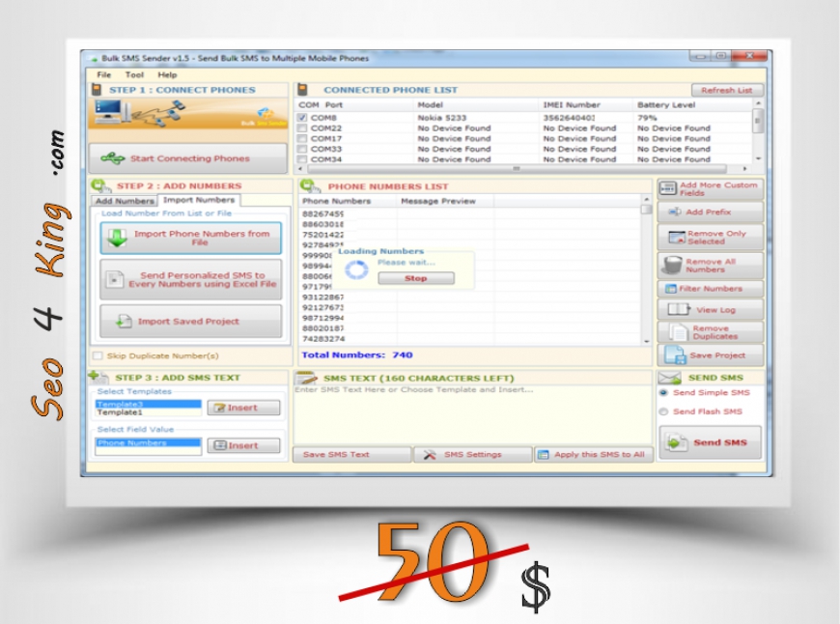Click the Save SMS Text button
This screenshot has height=624, width=840.
click(x=352, y=455)
